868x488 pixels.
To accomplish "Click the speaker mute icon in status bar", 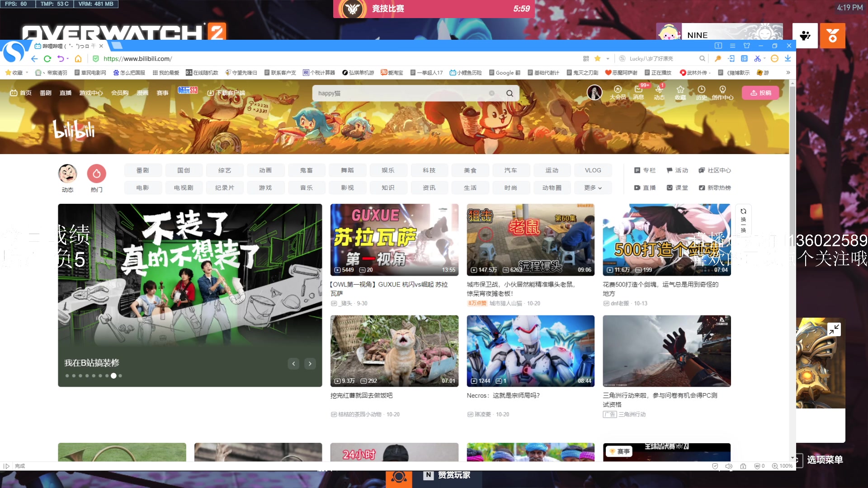I will coord(729,466).
